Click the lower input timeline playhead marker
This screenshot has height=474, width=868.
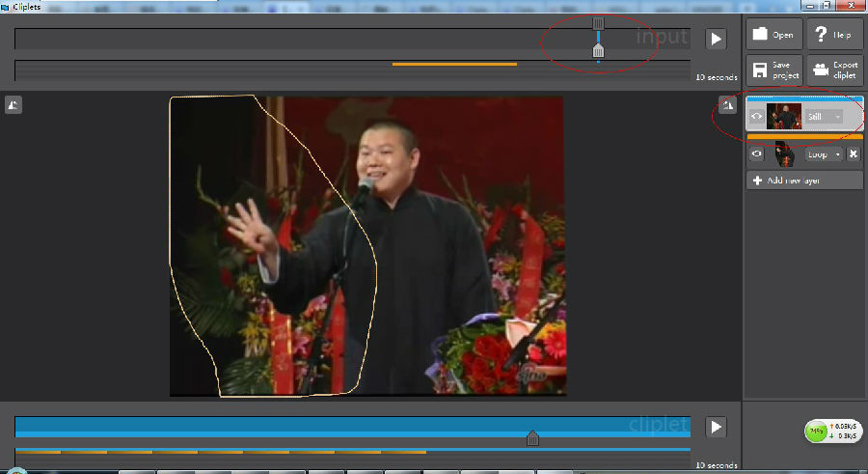click(x=598, y=50)
